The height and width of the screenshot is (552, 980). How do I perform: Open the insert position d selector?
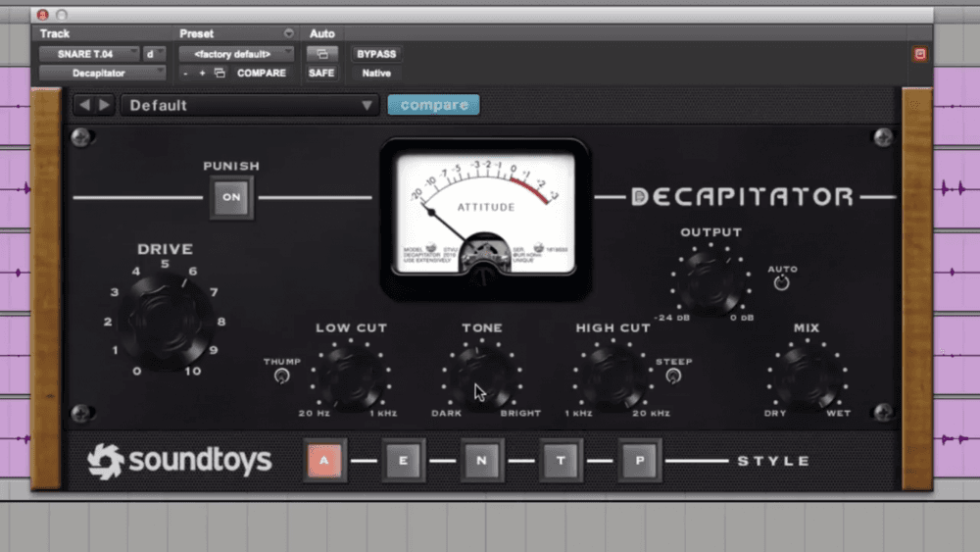154,54
